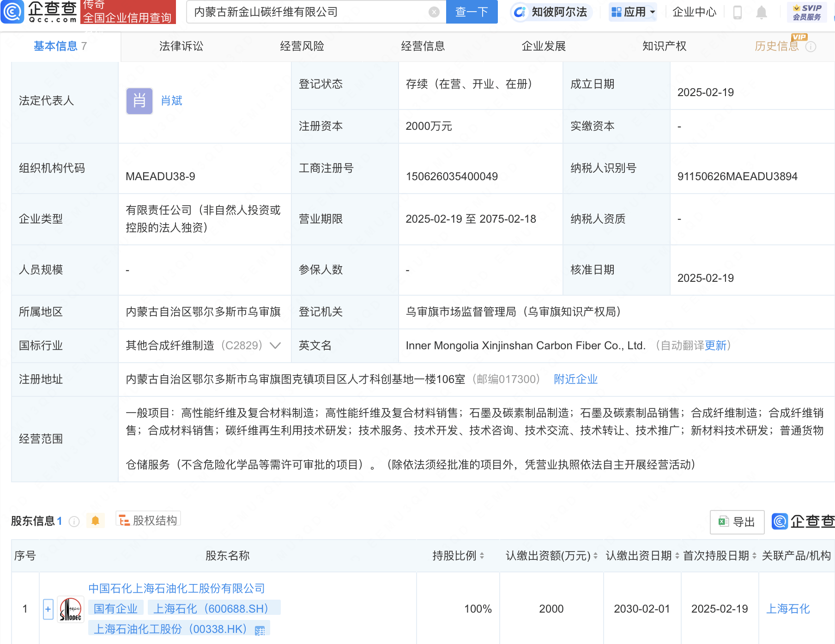
Task: Click the 知彼阿尔法 AI assistant button
Action: pyautogui.click(x=551, y=12)
